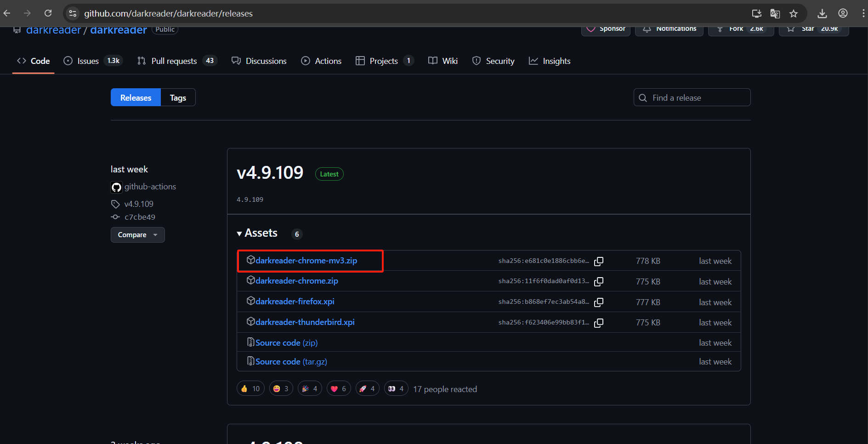Click the rocket reaction
The height and width of the screenshot is (444, 868).
(367, 389)
